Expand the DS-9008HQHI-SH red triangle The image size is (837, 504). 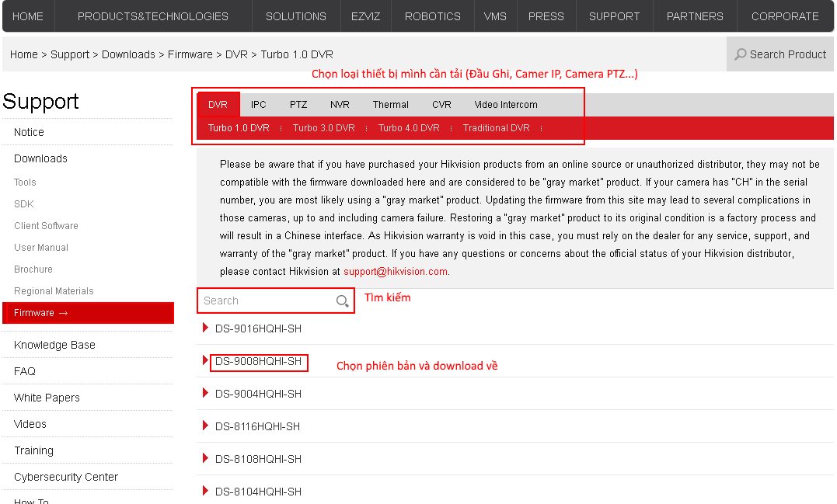tap(205, 361)
